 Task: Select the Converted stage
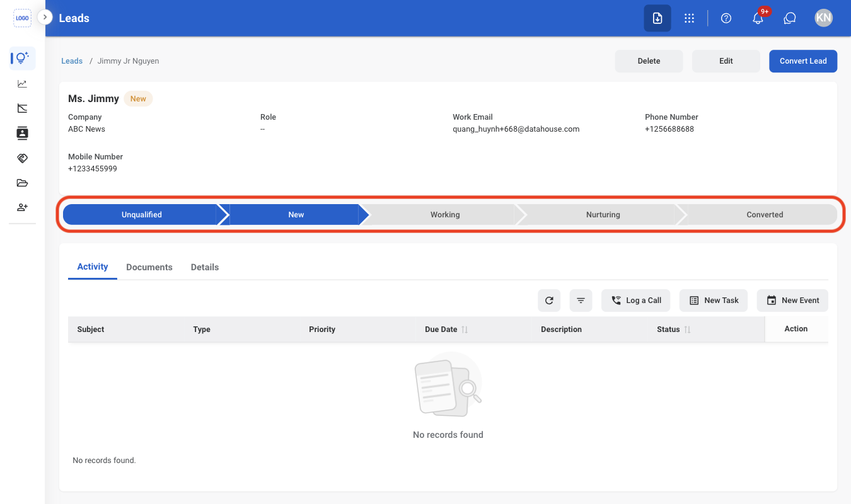pyautogui.click(x=765, y=214)
